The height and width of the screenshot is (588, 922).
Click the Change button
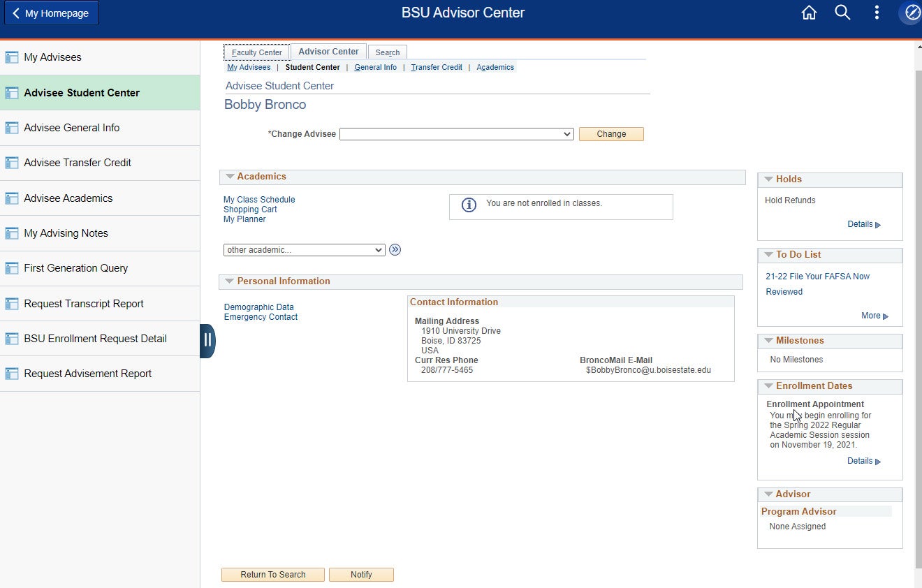click(611, 134)
